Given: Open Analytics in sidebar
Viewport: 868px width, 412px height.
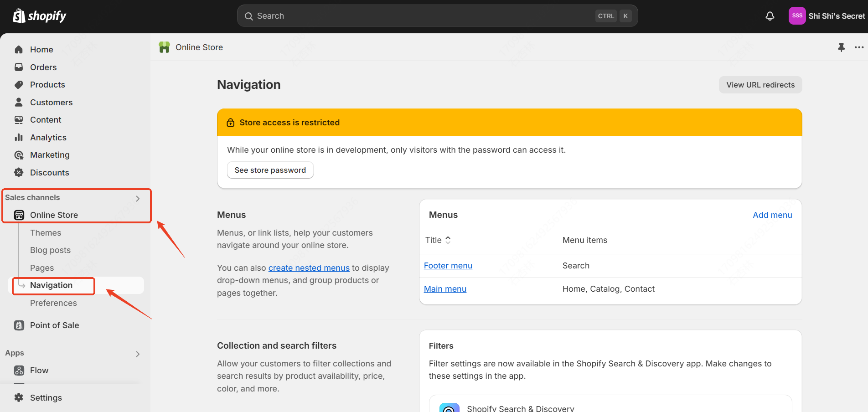Looking at the screenshot, I should (48, 138).
